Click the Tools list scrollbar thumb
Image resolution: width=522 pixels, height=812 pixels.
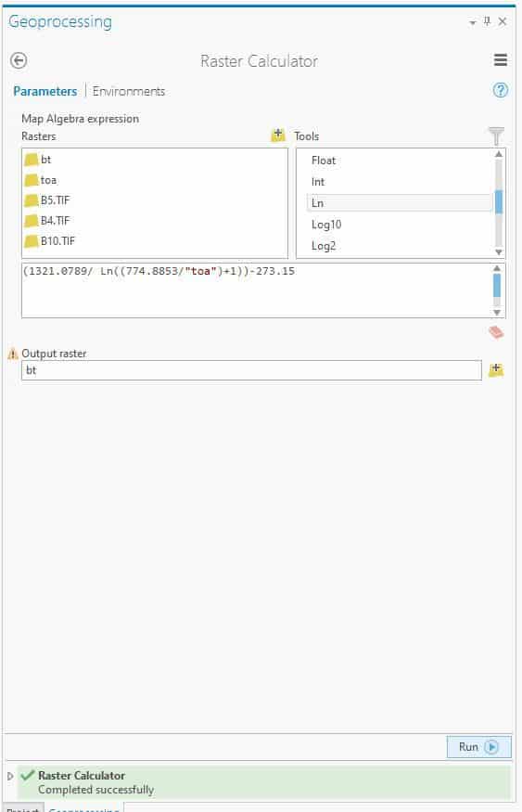[x=499, y=202]
